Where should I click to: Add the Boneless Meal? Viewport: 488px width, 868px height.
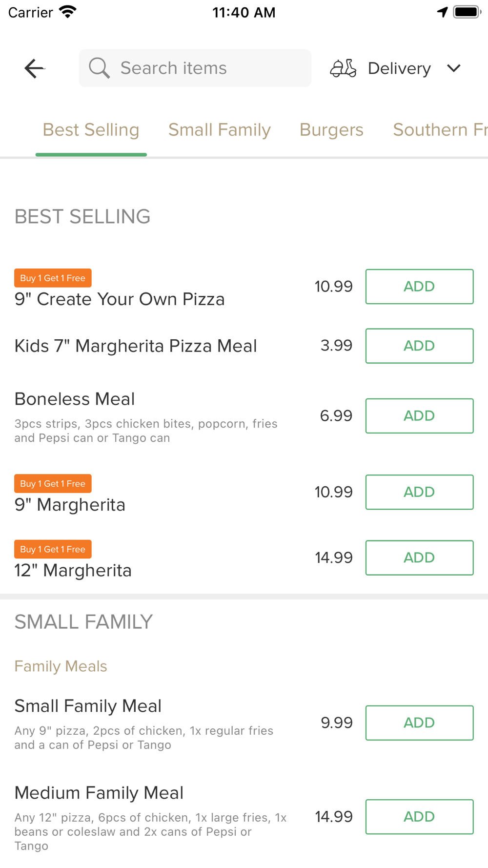[419, 416]
